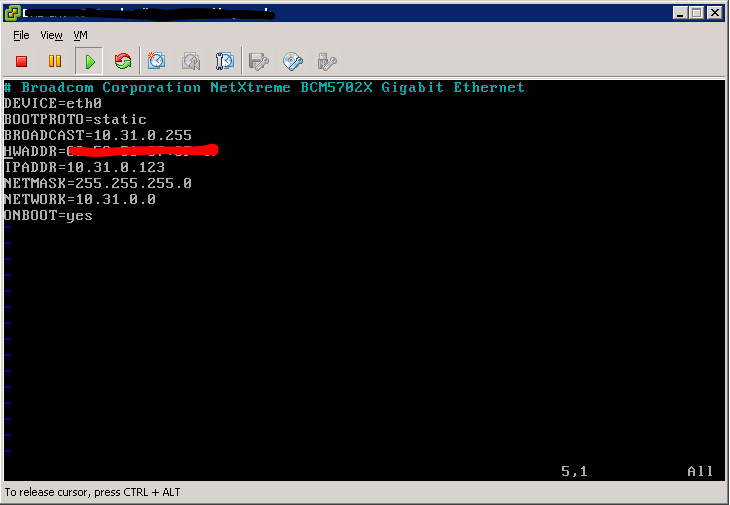Connect a floppy using the floppy disk icon
The width and height of the screenshot is (730, 505).
(259, 61)
